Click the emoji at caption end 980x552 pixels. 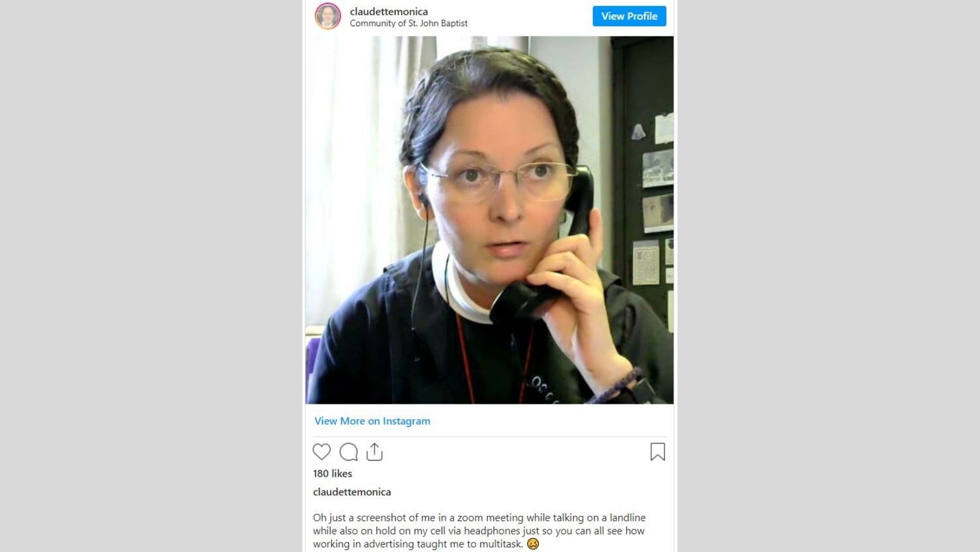click(x=533, y=544)
